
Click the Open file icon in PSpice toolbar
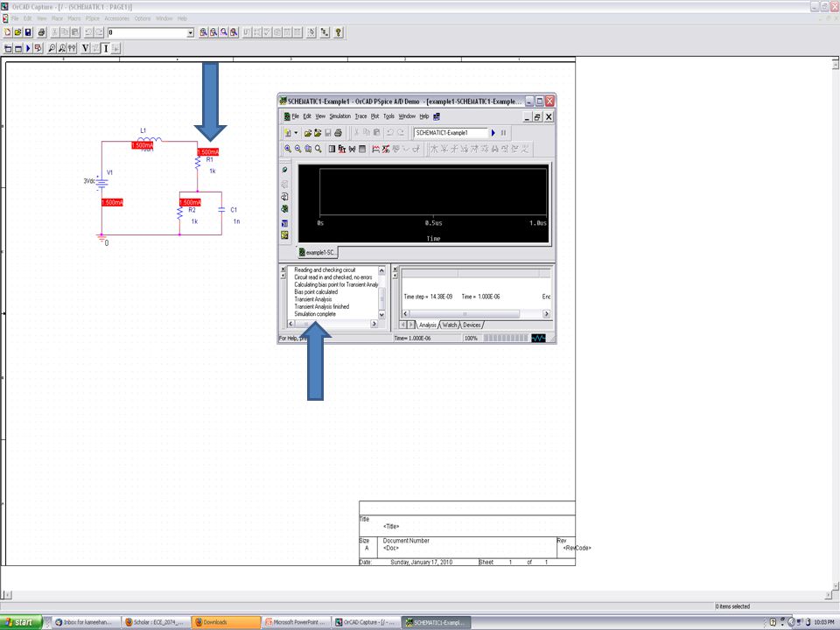point(307,133)
